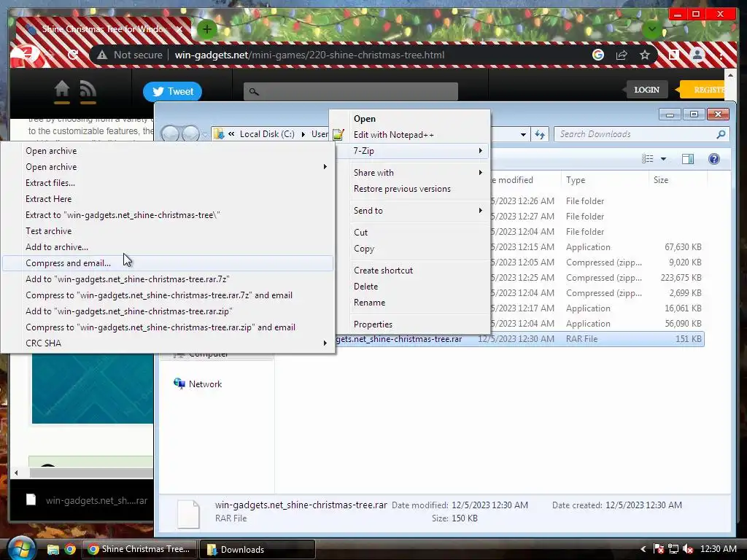
Task: Click the RSS feed icon on website
Action: [x=88, y=90]
